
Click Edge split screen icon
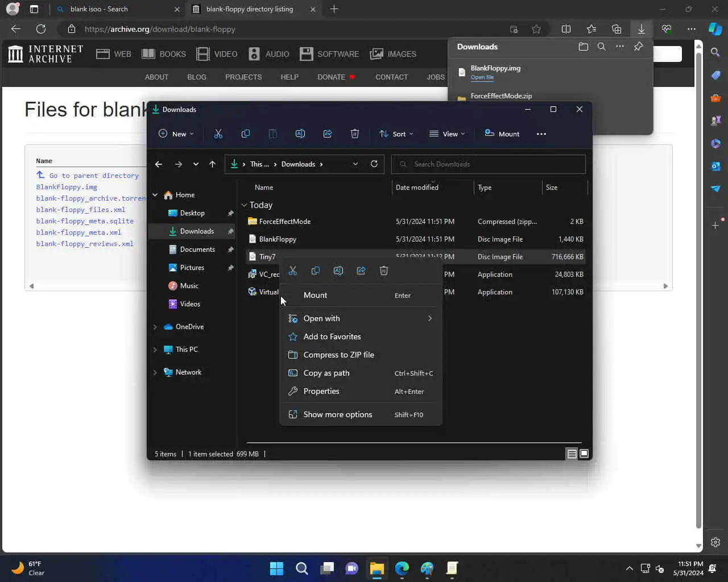566,29
